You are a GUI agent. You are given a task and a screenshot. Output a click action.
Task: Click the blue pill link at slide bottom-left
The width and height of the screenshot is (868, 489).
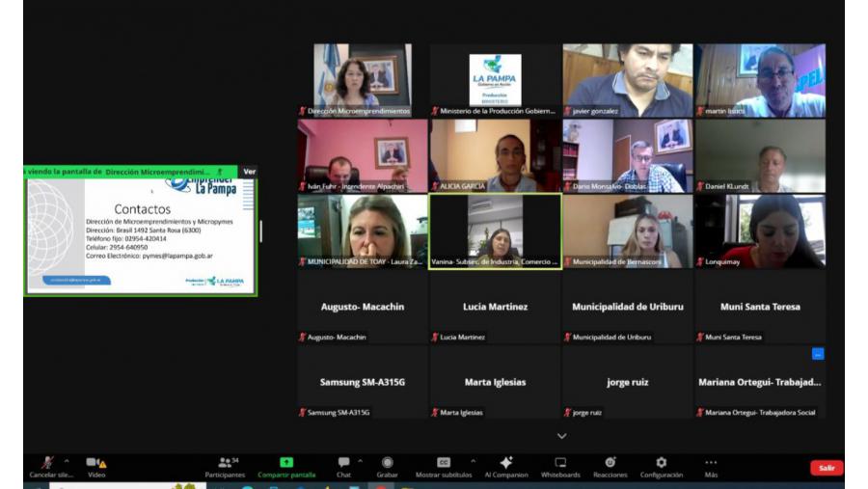[x=76, y=281]
